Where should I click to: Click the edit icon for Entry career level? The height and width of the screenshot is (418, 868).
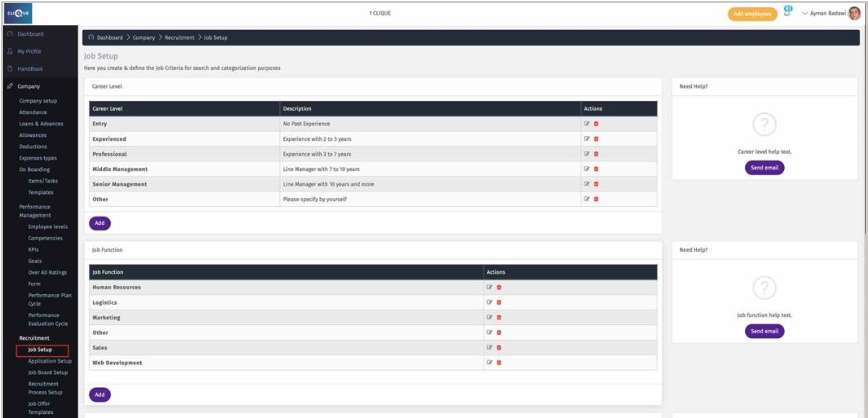(x=586, y=124)
